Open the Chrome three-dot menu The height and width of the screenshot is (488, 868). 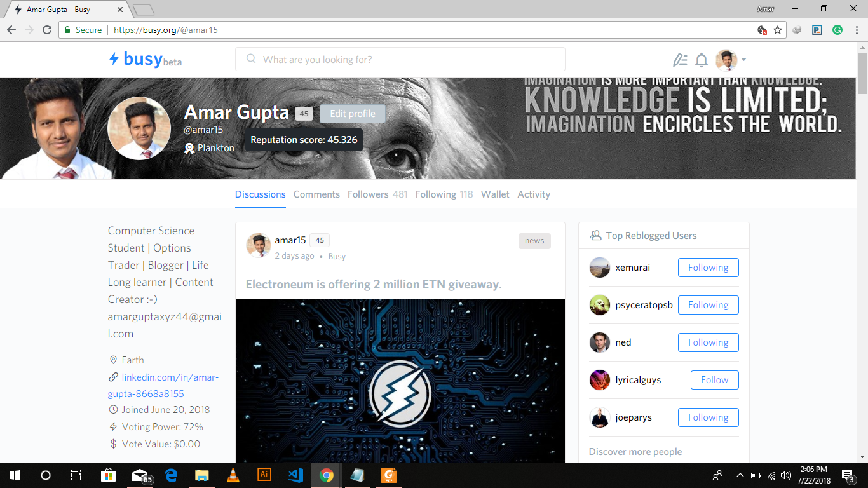click(856, 30)
